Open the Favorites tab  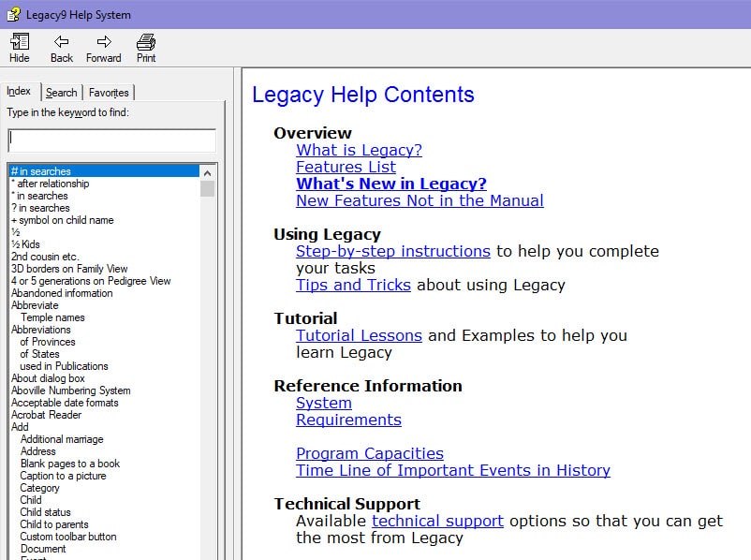[x=109, y=93]
